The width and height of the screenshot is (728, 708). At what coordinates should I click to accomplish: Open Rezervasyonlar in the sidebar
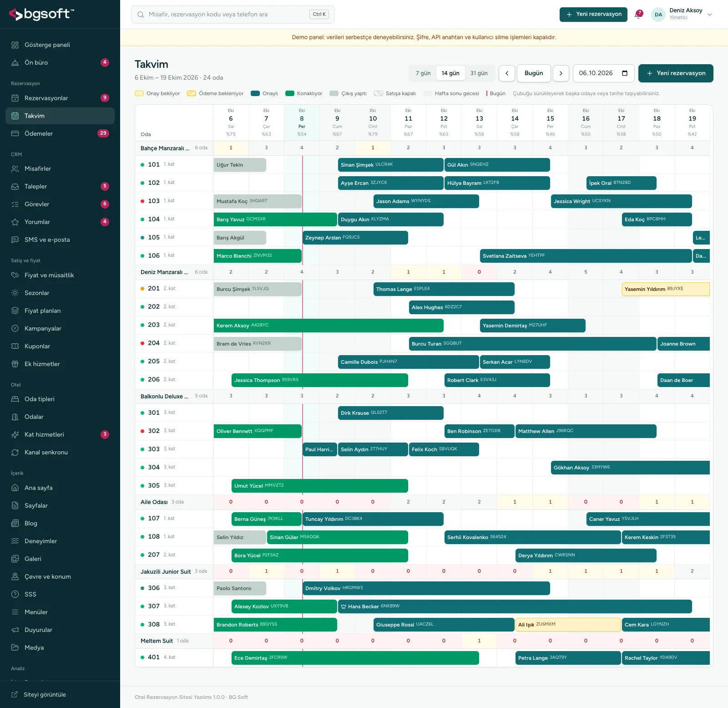(x=60, y=98)
